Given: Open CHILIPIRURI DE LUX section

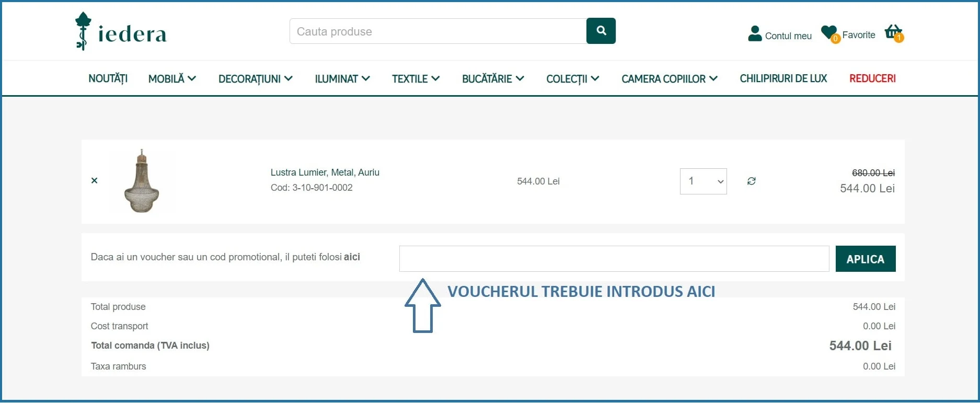Looking at the screenshot, I should coord(783,78).
